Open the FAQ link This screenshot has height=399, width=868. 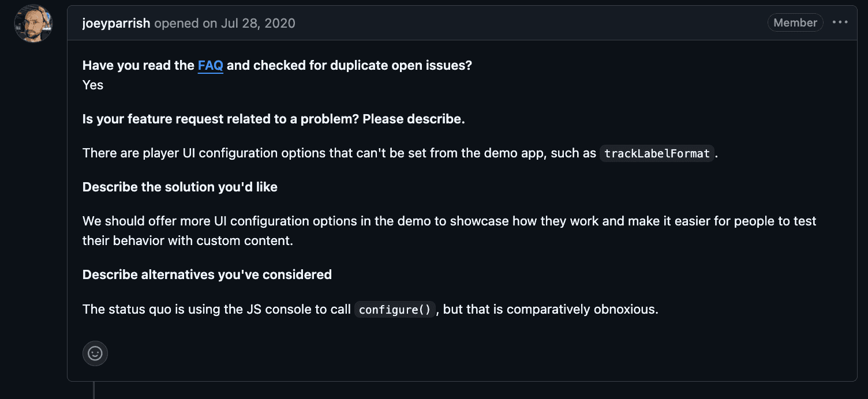[210, 66]
